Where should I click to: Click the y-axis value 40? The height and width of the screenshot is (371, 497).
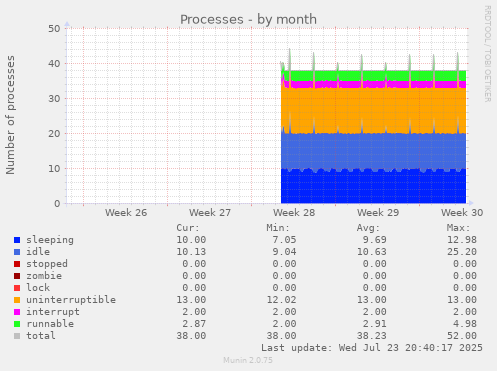(54, 64)
